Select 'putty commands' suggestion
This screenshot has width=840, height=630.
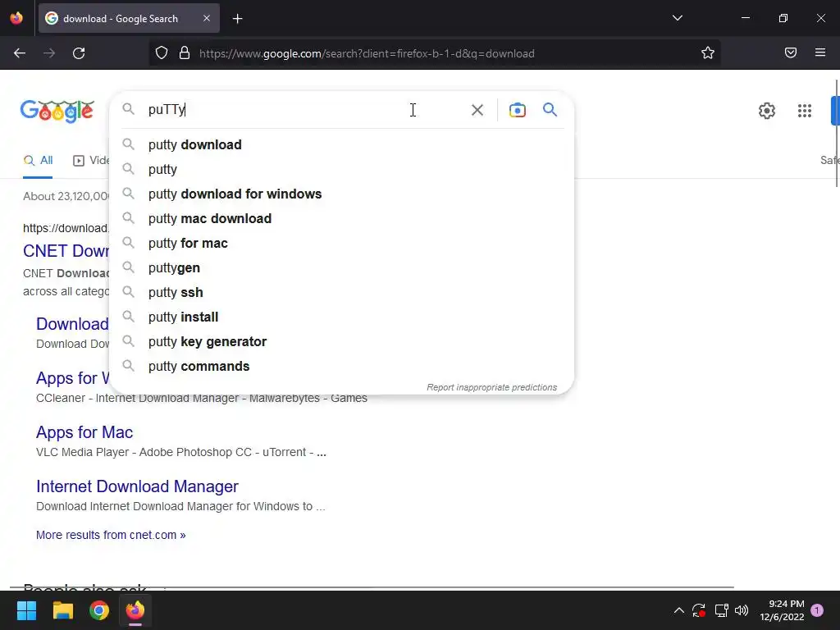pos(342,367)
